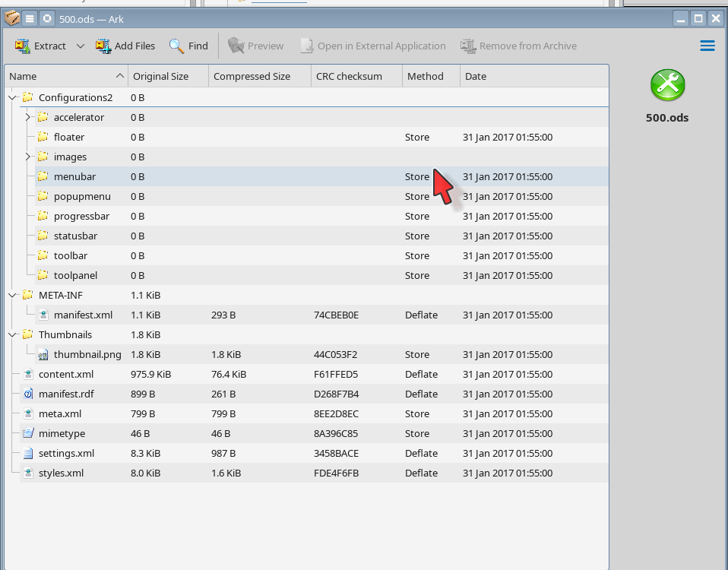Select the content.xml entry
The image size is (728, 570).
(x=65, y=374)
